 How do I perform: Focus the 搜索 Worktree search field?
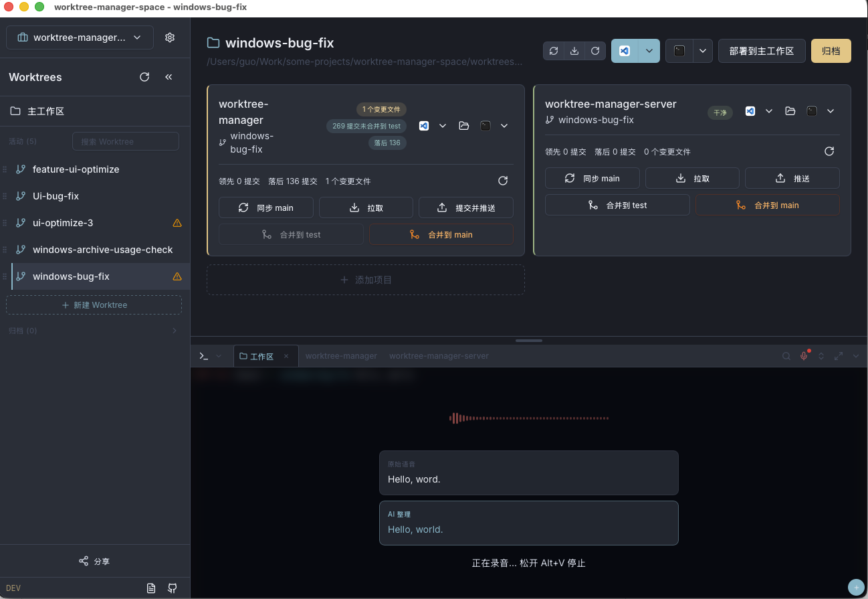point(126,141)
